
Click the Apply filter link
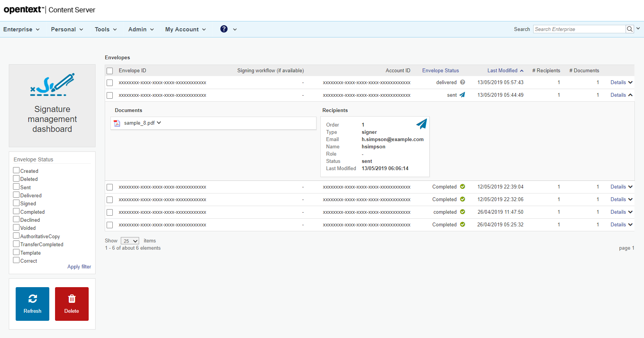point(79,267)
